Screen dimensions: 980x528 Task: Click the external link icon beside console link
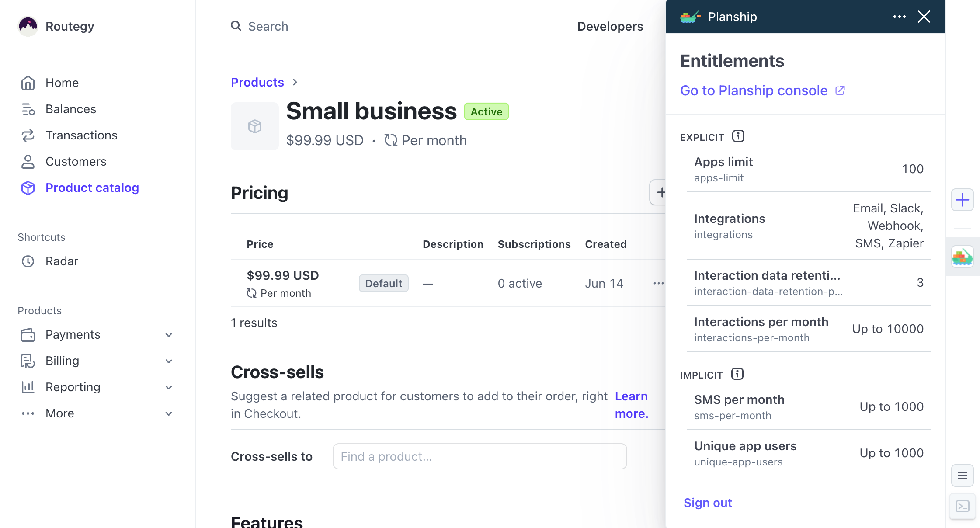point(840,90)
